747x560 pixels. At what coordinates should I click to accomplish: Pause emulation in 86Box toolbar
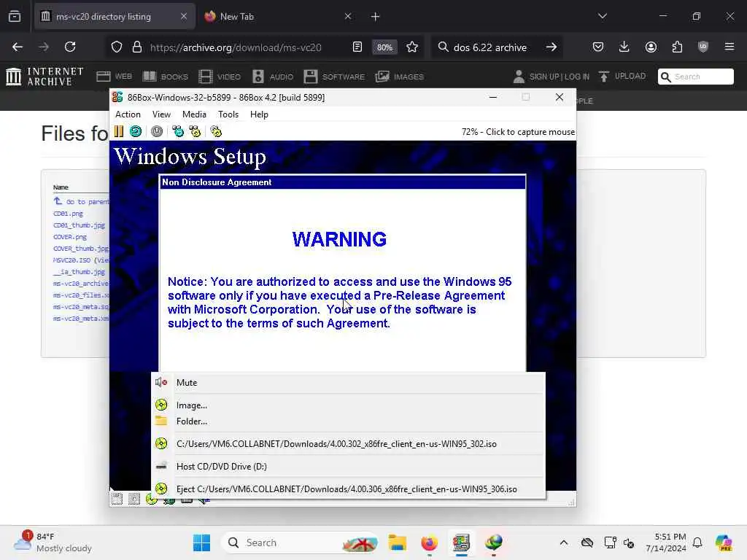(x=119, y=131)
